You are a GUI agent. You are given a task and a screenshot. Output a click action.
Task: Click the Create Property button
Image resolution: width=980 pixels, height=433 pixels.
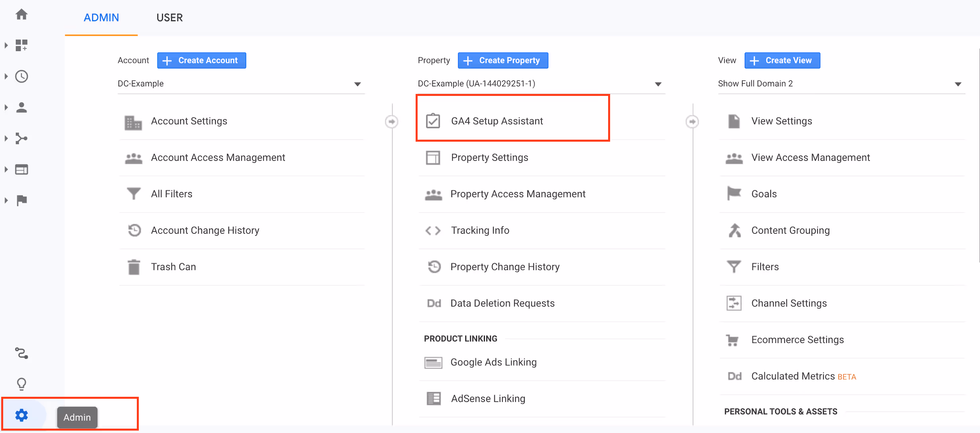tap(503, 60)
